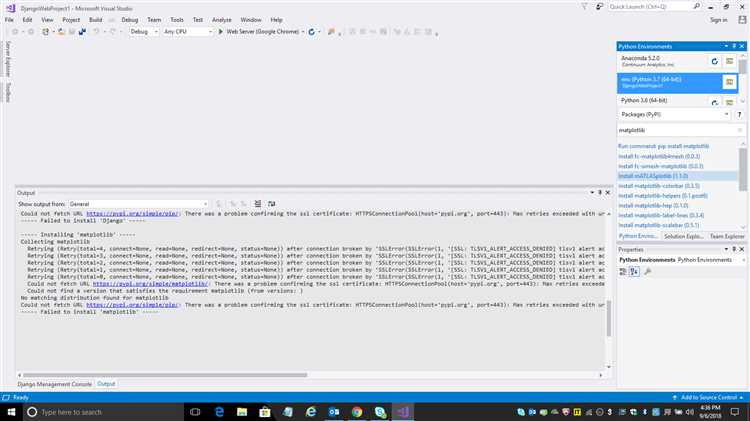This screenshot has width=750, height=421.
Task: Open interactive window for env Python 3.7
Action: coord(729,82)
